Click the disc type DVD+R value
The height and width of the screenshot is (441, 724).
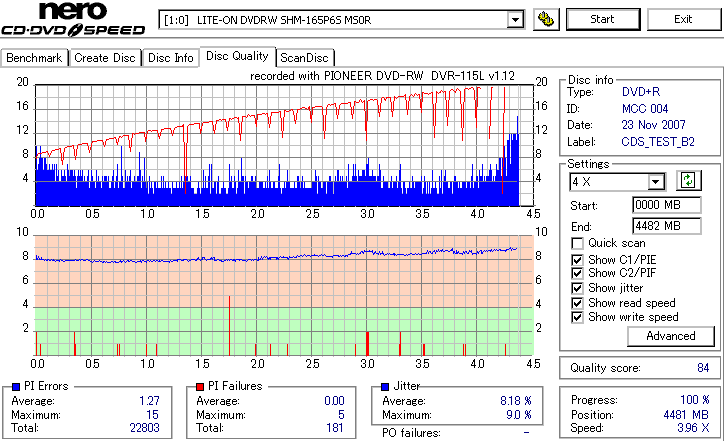tap(641, 92)
